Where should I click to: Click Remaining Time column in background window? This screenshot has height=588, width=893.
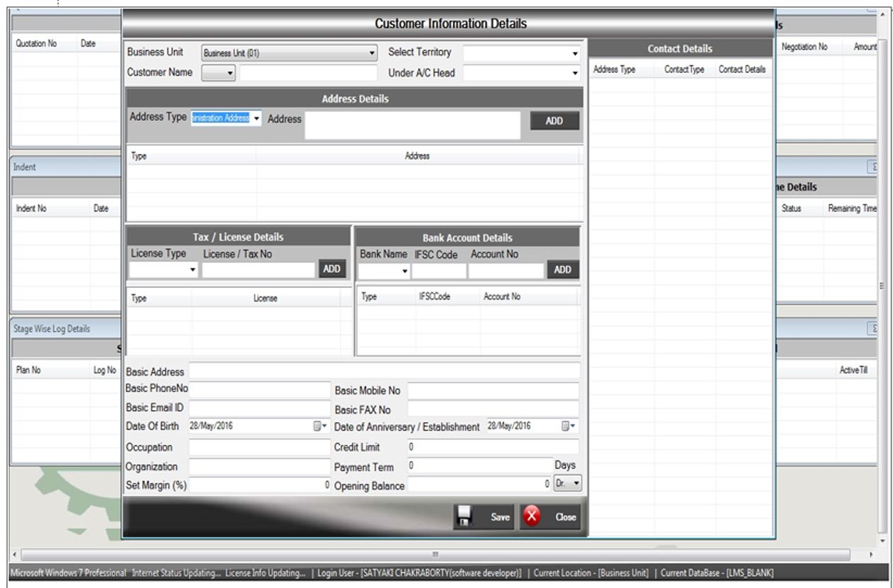click(853, 210)
